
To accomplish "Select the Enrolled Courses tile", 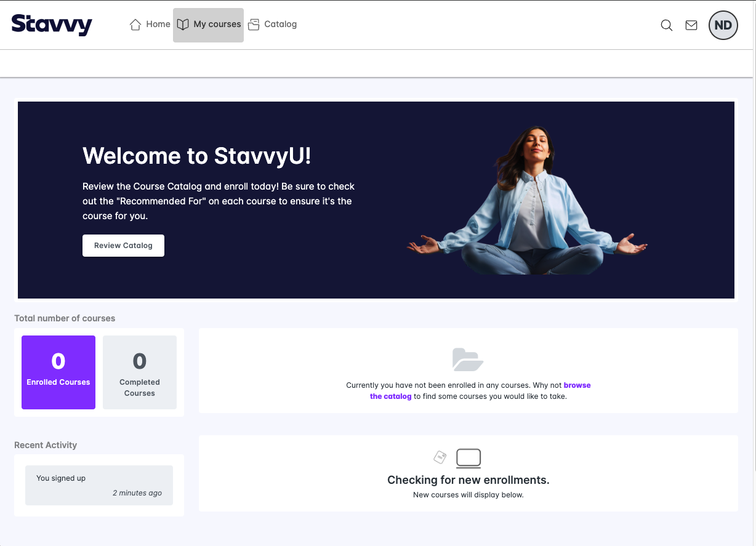I will (58, 372).
